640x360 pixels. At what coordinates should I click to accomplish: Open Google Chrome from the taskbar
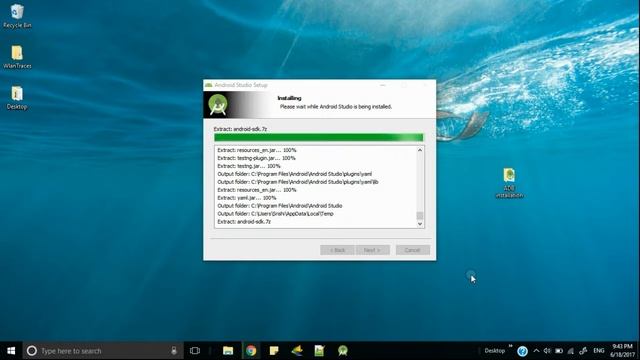click(251, 351)
